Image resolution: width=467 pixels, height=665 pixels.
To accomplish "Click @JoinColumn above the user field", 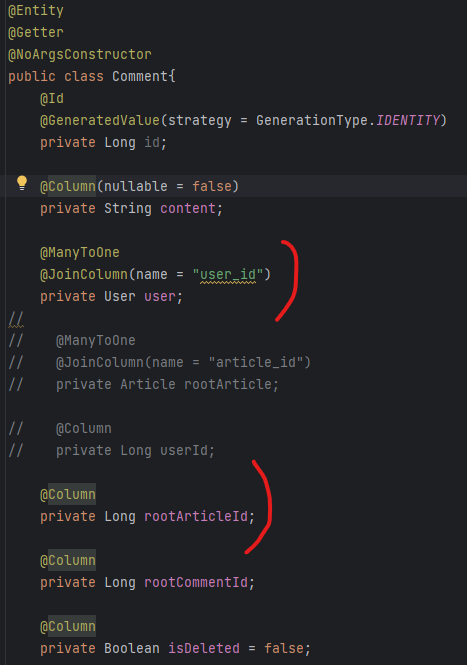I will (84, 275).
